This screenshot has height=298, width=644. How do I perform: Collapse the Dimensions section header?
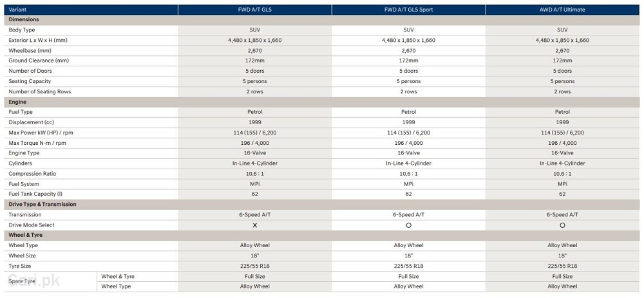coord(24,19)
